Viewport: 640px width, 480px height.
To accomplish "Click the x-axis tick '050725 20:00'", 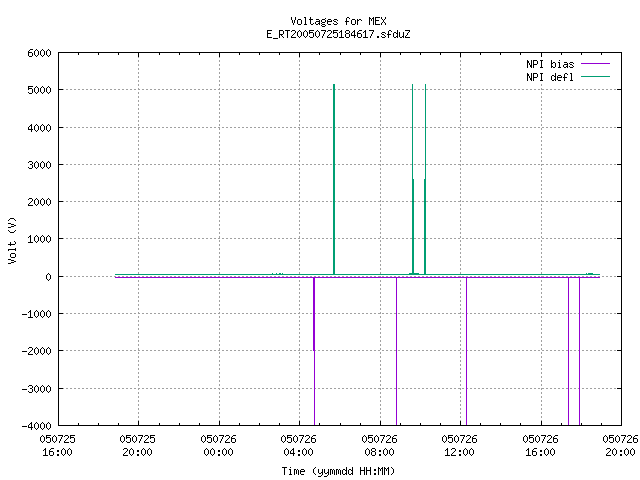I will point(138,446).
